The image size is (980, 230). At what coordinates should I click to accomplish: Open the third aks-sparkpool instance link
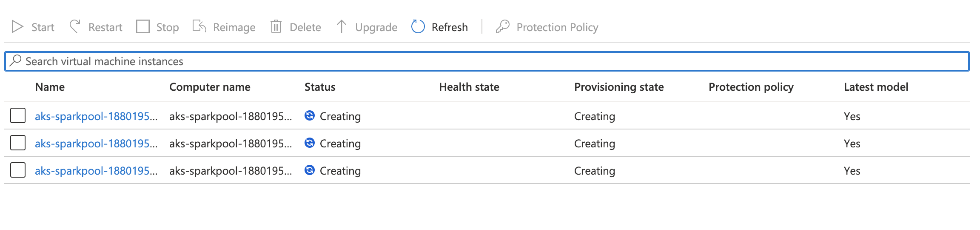pyautogui.click(x=96, y=171)
